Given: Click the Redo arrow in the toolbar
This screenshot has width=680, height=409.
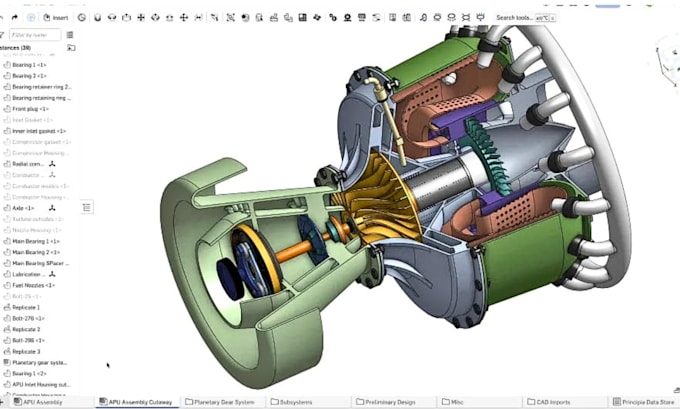Looking at the screenshot, I should (x=14, y=17).
